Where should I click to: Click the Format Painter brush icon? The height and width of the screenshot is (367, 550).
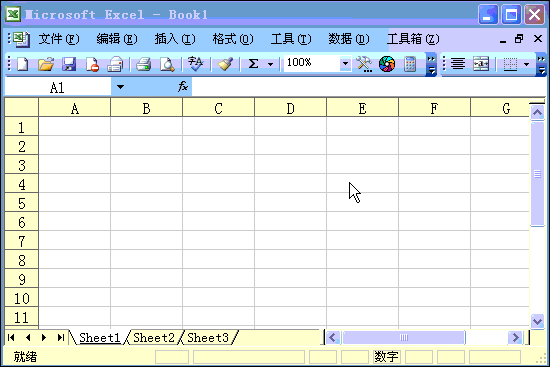click(x=225, y=65)
